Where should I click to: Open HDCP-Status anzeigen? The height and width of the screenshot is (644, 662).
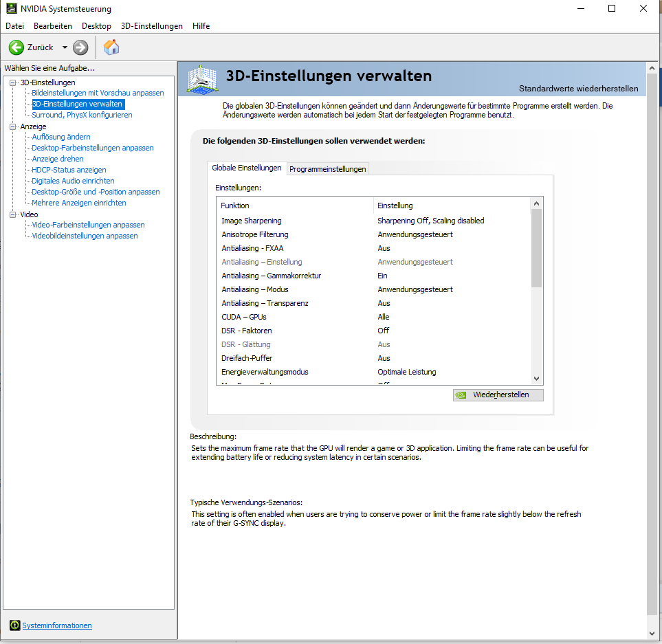click(69, 170)
